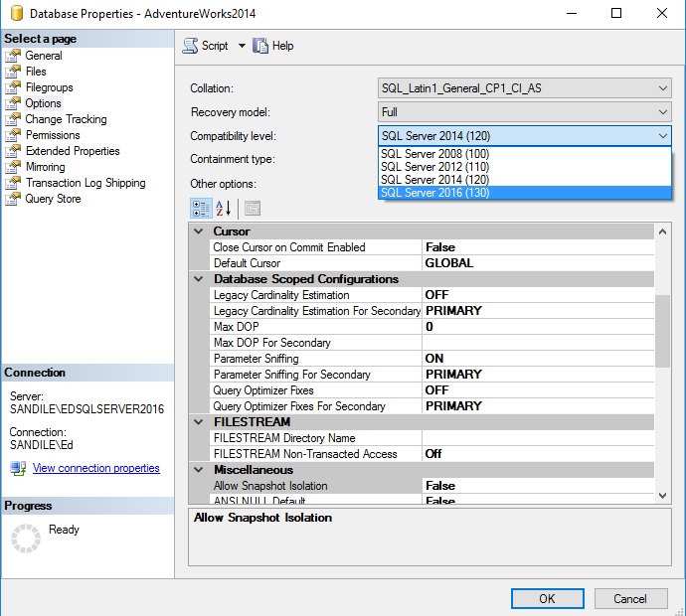The height and width of the screenshot is (616, 686).
Task: Open the Script dropdown arrow
Action: pos(242,46)
